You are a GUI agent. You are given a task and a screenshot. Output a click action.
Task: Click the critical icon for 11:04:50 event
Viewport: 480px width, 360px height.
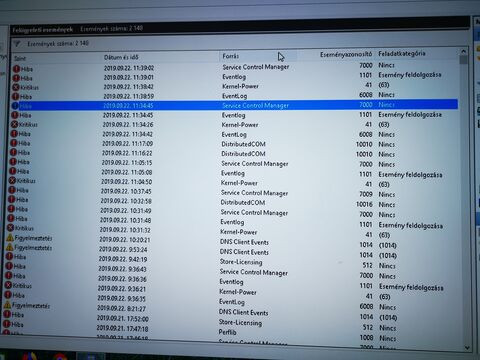[13, 180]
